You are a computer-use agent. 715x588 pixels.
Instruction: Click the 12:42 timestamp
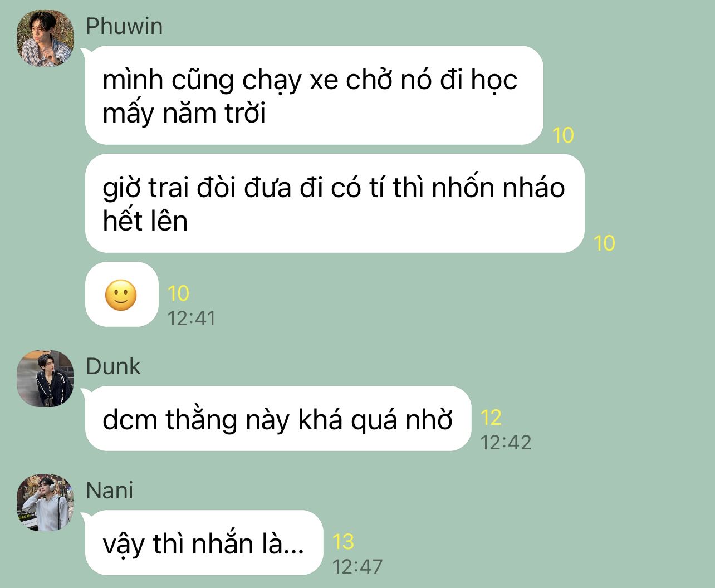(x=506, y=443)
